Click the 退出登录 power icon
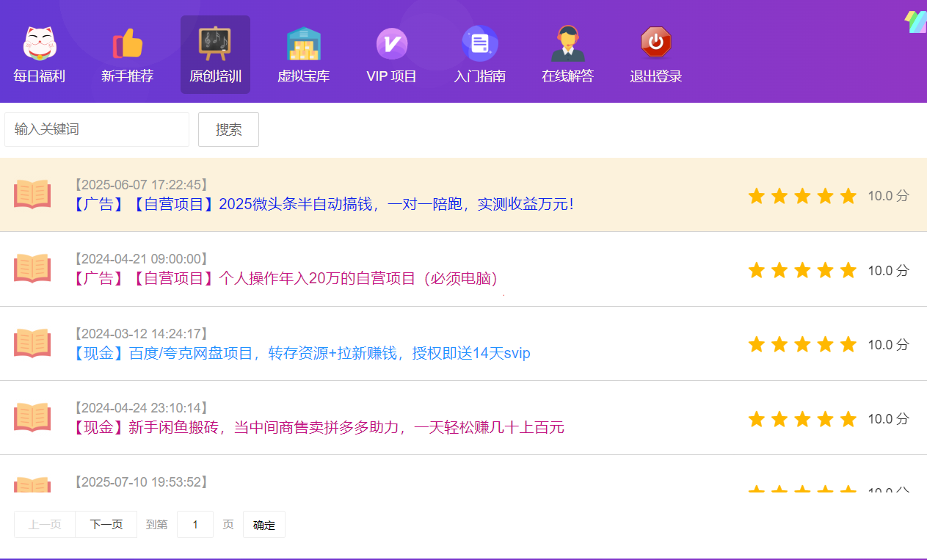The height and width of the screenshot is (560, 927). click(x=655, y=43)
